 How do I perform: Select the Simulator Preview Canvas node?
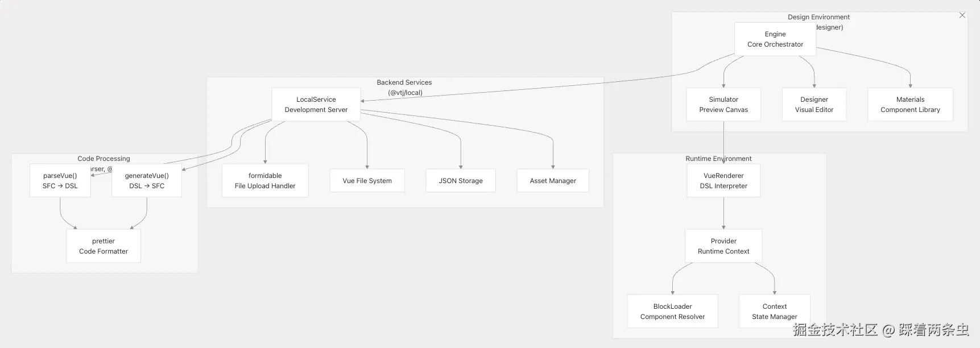[723, 105]
